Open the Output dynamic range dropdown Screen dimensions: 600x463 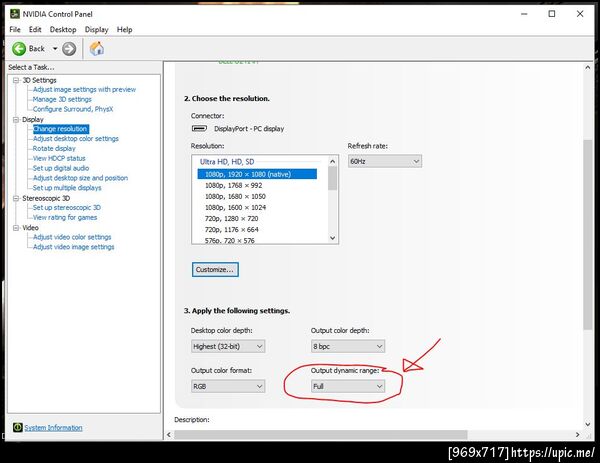[x=348, y=386]
